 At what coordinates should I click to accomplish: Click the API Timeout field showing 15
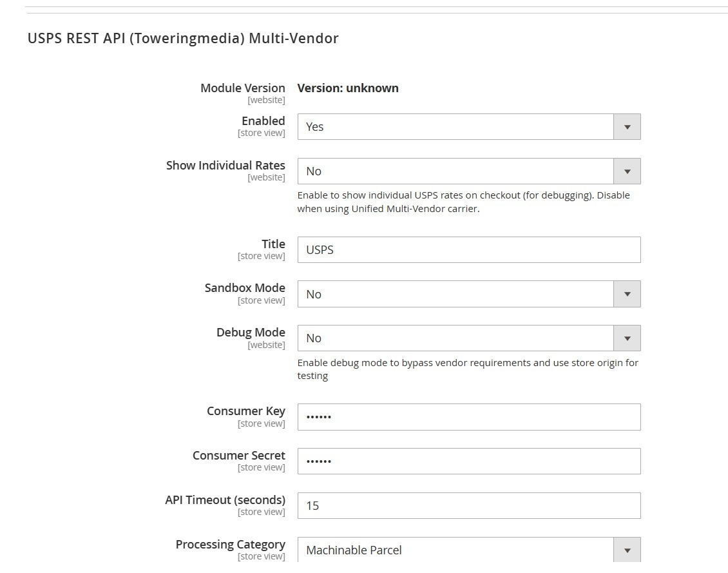coord(469,506)
